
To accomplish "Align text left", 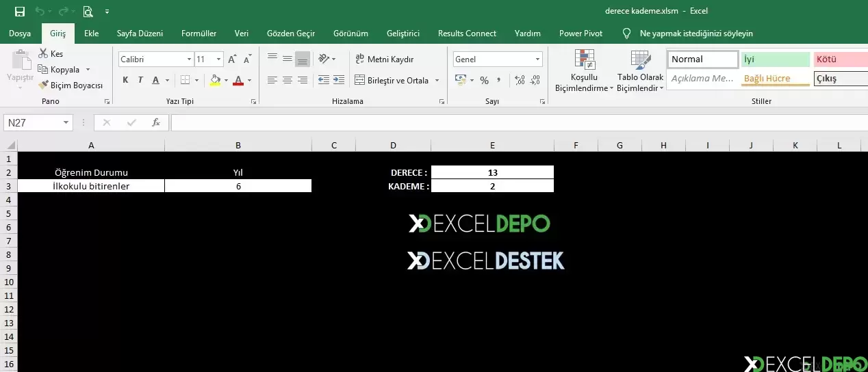I will point(272,80).
